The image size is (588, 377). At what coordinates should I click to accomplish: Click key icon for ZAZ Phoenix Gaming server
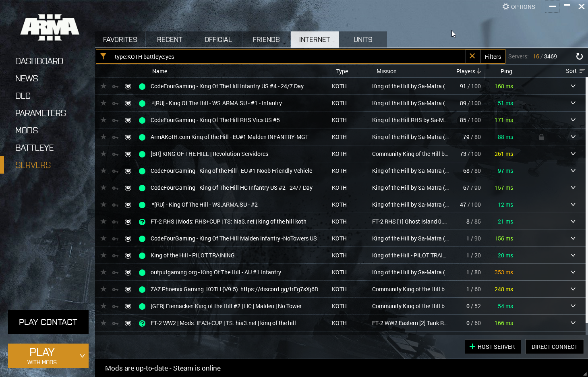pyautogui.click(x=116, y=290)
